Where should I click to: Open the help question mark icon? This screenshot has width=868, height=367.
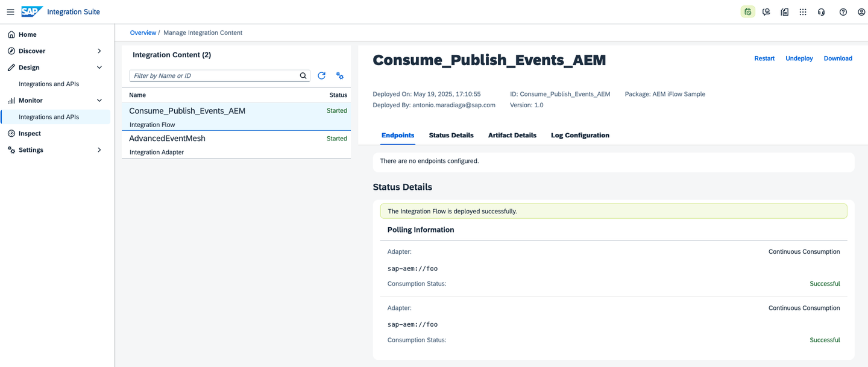pos(843,12)
